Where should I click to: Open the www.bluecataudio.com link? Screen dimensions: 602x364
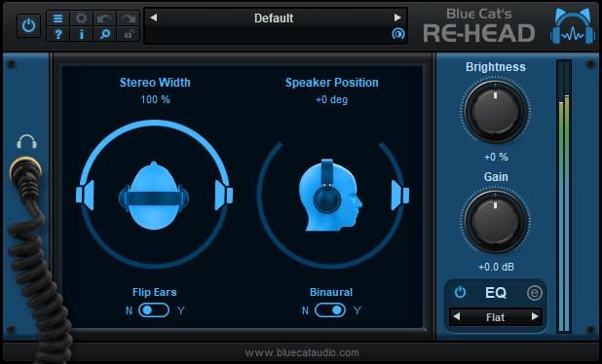pyautogui.click(x=302, y=353)
